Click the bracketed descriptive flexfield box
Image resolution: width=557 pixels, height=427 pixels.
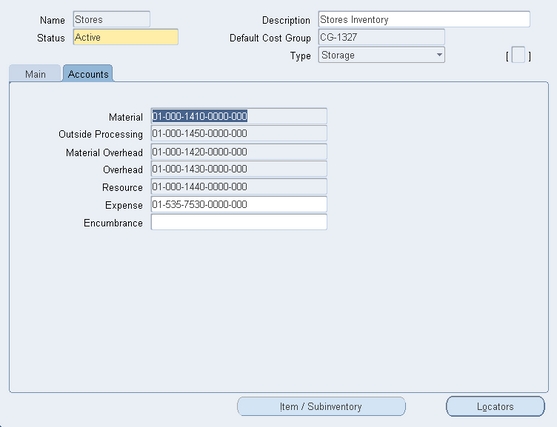click(x=518, y=55)
